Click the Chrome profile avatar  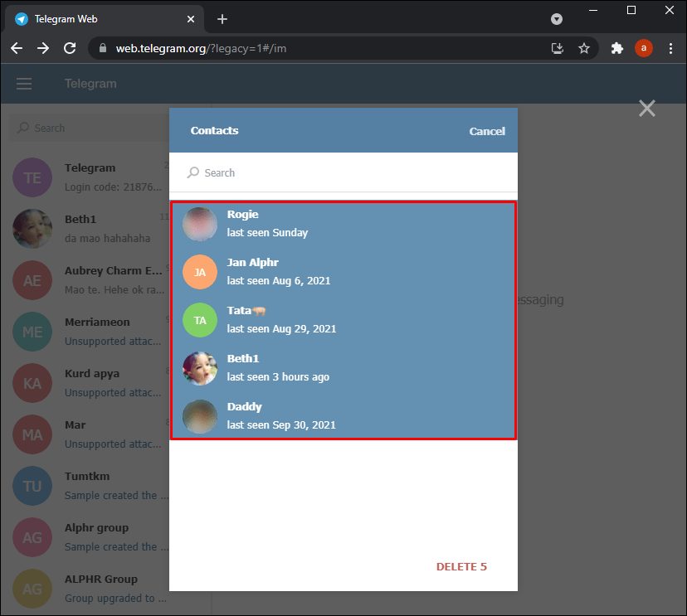pyautogui.click(x=644, y=48)
